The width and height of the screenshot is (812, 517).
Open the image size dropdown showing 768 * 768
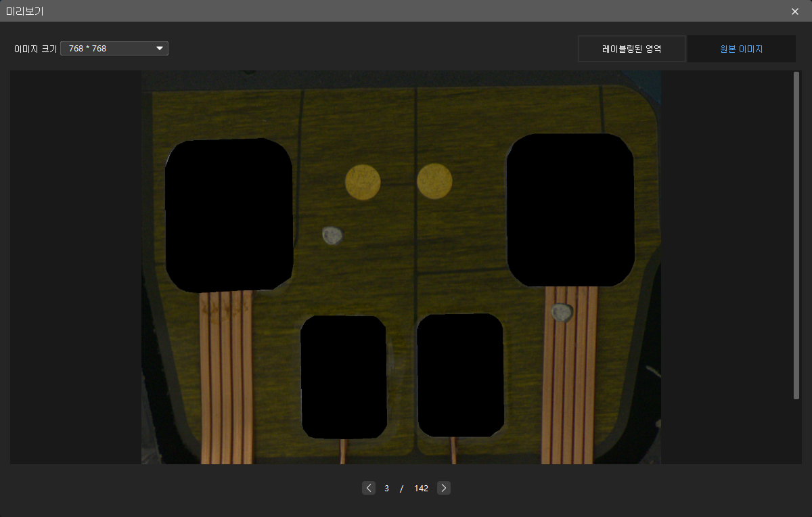(x=114, y=49)
